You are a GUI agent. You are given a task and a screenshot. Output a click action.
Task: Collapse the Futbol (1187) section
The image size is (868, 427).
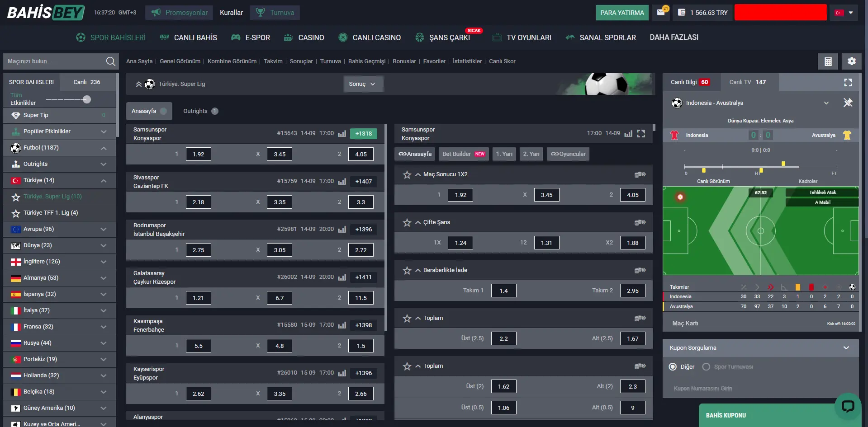click(x=104, y=148)
